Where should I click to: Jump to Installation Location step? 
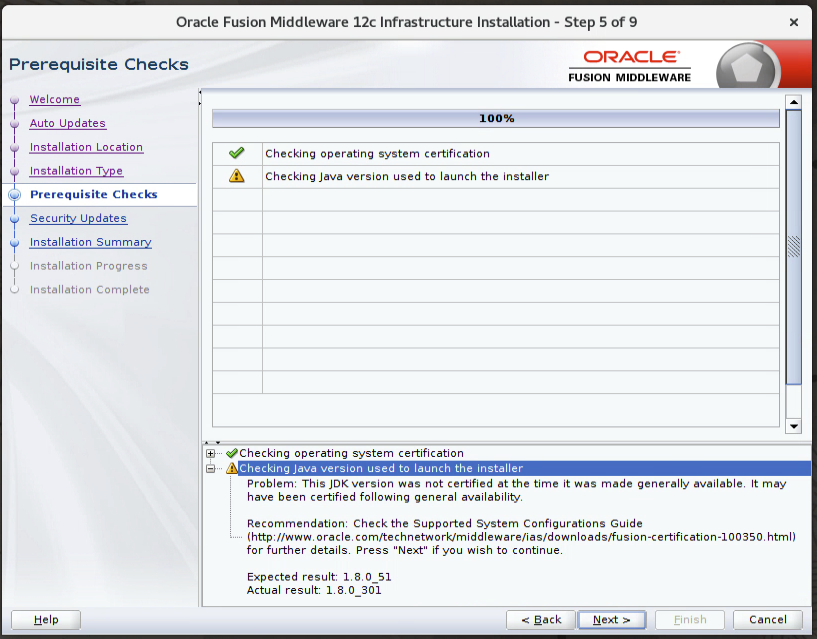[x=86, y=147]
